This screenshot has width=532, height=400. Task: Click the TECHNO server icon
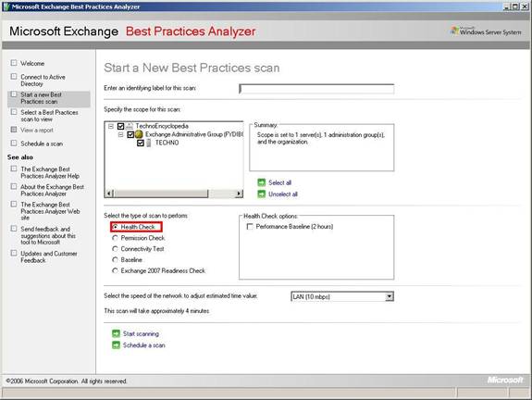[x=149, y=143]
